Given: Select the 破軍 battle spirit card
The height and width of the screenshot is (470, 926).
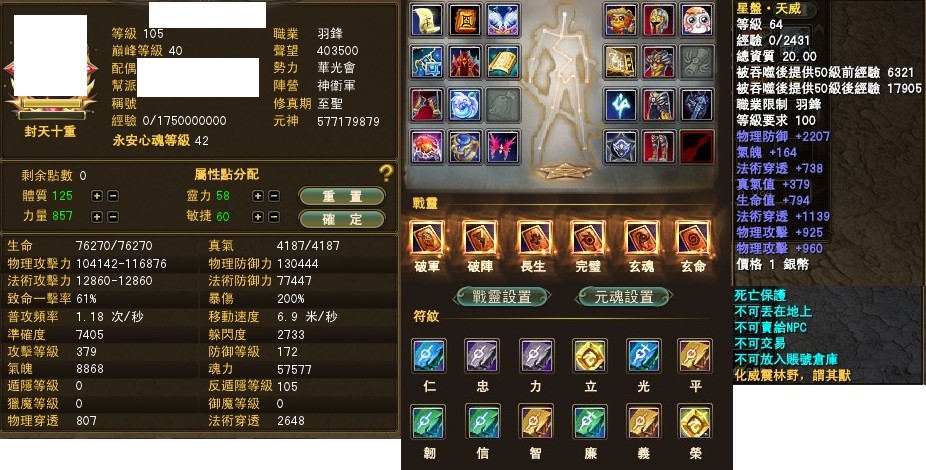Looking at the screenshot, I should pos(427,239).
